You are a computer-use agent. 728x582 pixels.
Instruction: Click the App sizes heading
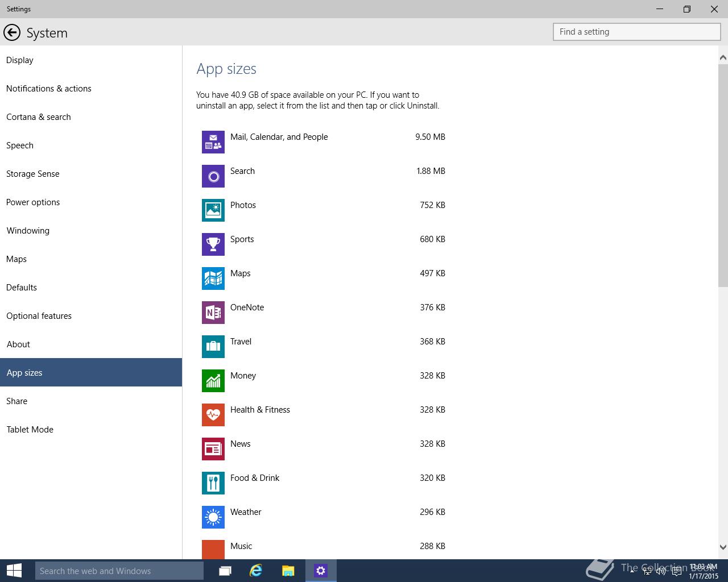[226, 69]
